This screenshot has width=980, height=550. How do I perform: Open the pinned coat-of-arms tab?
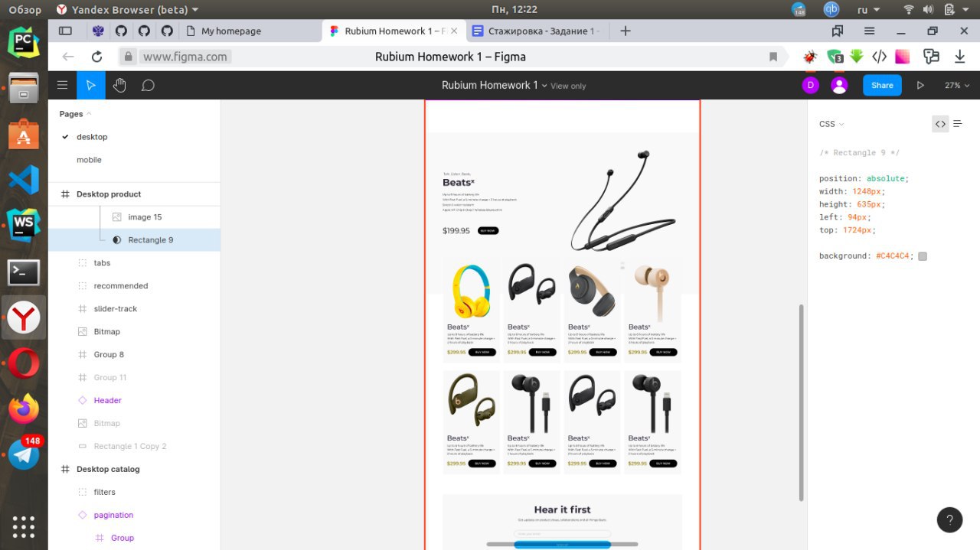pos(98,31)
